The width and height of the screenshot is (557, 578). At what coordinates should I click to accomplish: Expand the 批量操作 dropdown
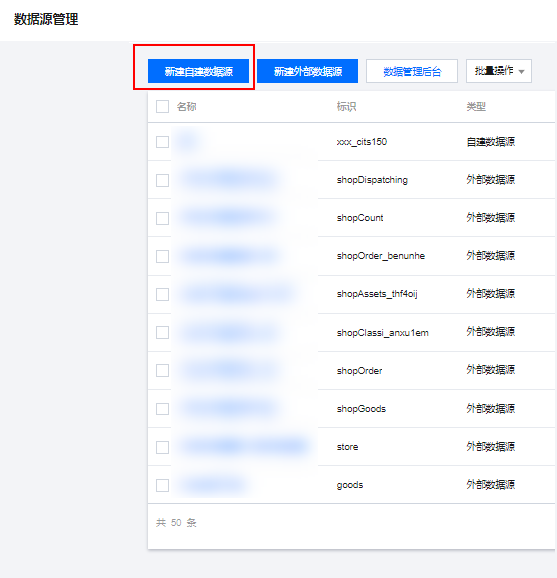click(499, 71)
